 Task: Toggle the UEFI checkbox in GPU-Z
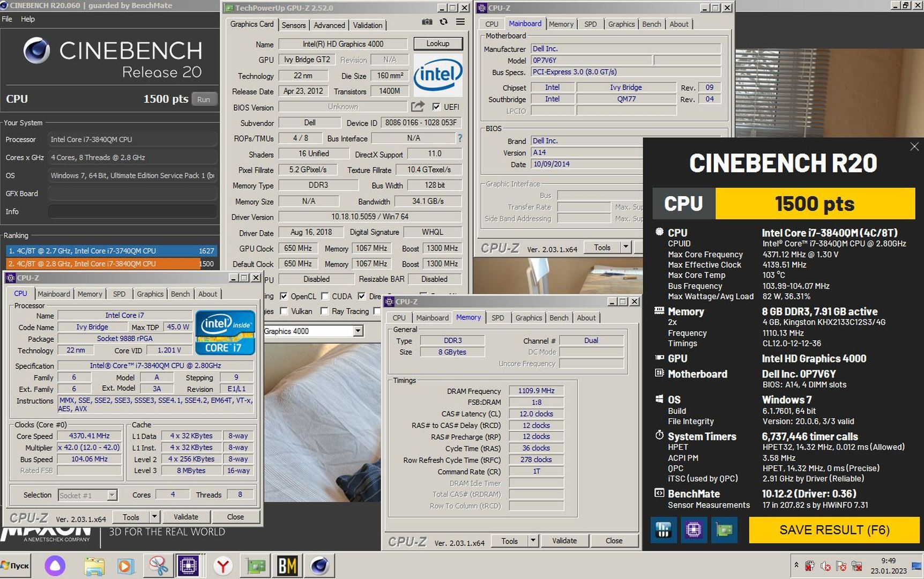pyautogui.click(x=436, y=107)
